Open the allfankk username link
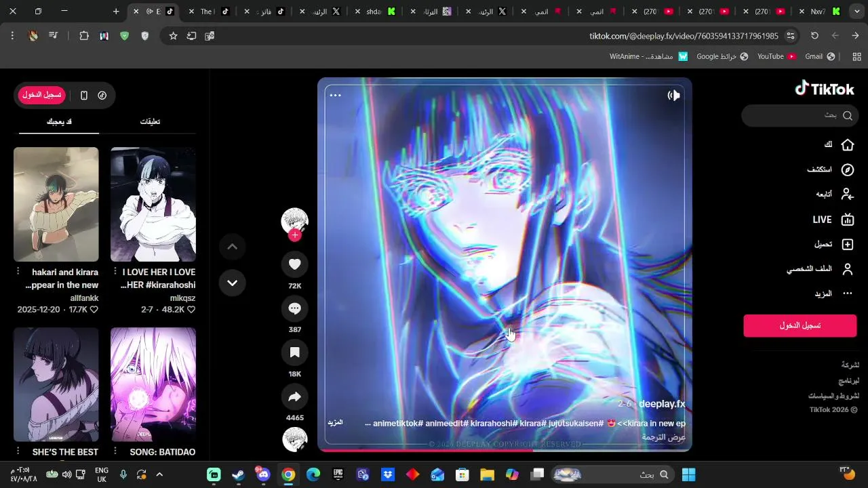868x488 pixels. (84, 298)
